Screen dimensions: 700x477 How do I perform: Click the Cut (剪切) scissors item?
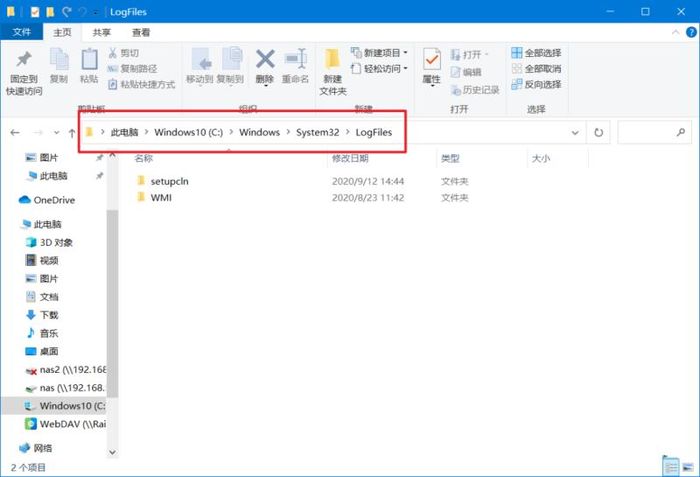pos(124,53)
